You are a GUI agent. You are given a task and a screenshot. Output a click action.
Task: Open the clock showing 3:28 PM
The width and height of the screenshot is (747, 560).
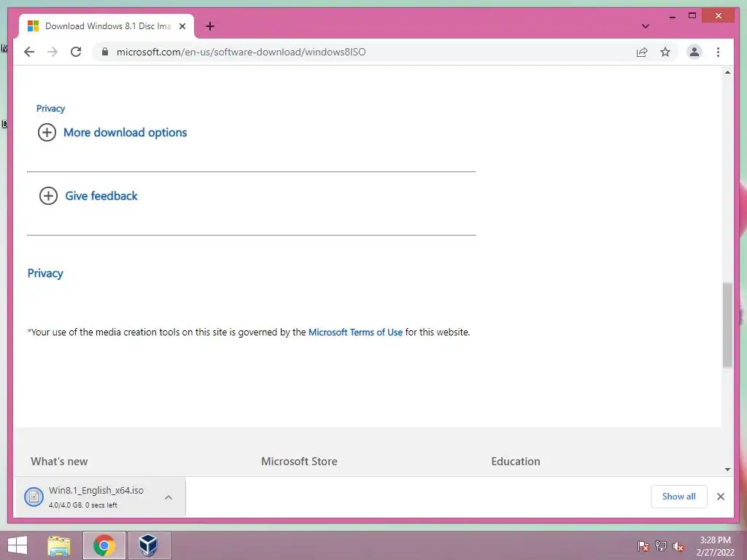(715, 546)
